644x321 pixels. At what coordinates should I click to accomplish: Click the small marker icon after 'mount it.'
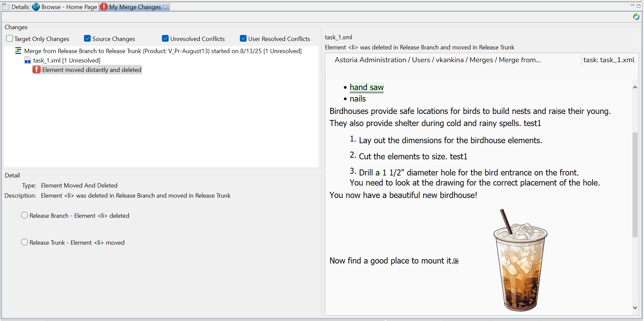click(x=456, y=261)
